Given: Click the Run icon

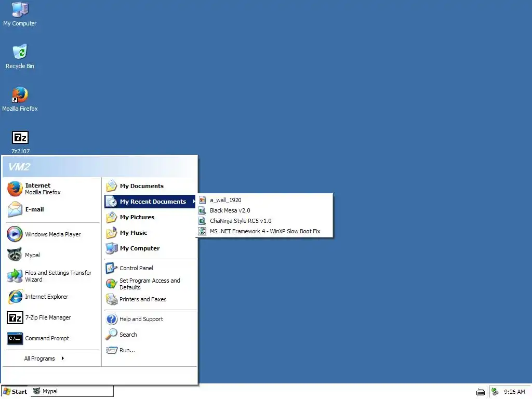Looking at the screenshot, I should pyautogui.click(x=111, y=350).
